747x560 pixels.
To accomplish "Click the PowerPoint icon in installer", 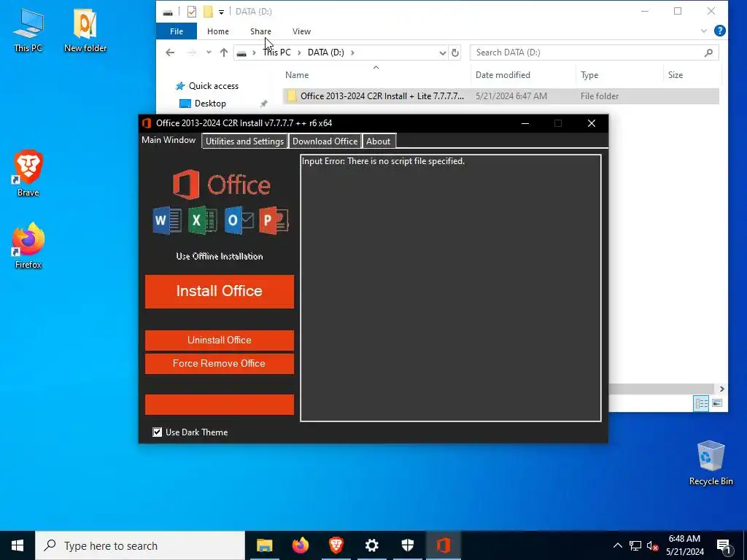I will [274, 220].
